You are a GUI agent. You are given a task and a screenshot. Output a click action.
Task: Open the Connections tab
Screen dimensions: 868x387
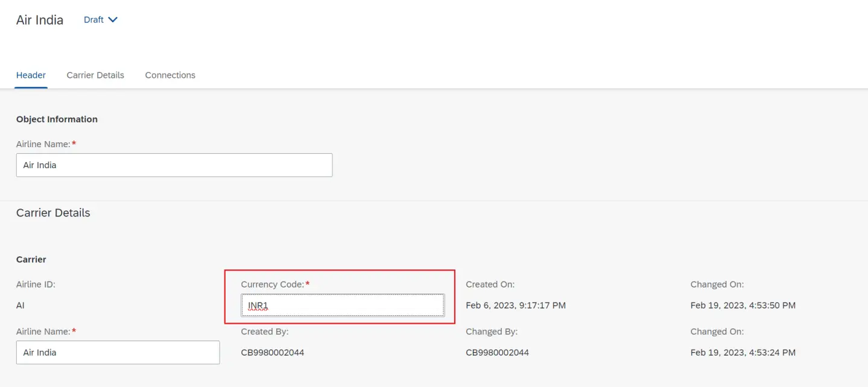tap(170, 75)
